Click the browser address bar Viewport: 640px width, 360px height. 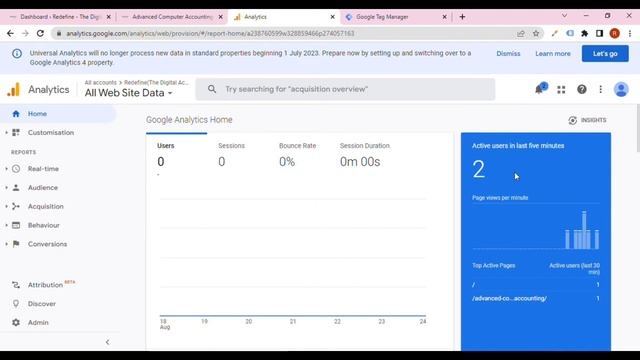(286, 33)
